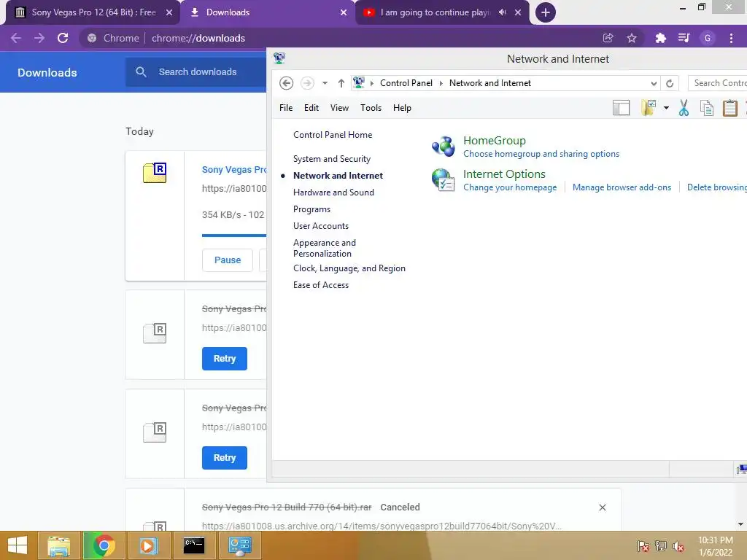Click the download progress bar
Viewport: 747px width, 560px height.
[234, 236]
